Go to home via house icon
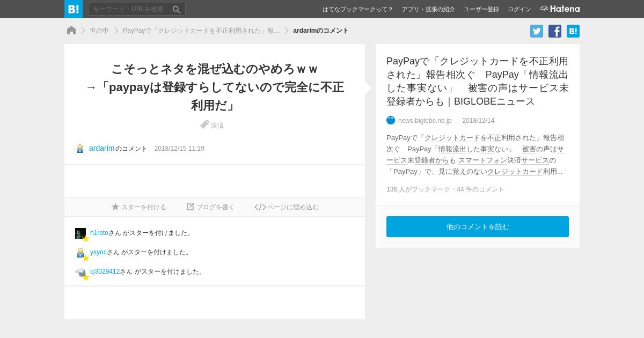The image size is (644, 338). click(x=71, y=31)
